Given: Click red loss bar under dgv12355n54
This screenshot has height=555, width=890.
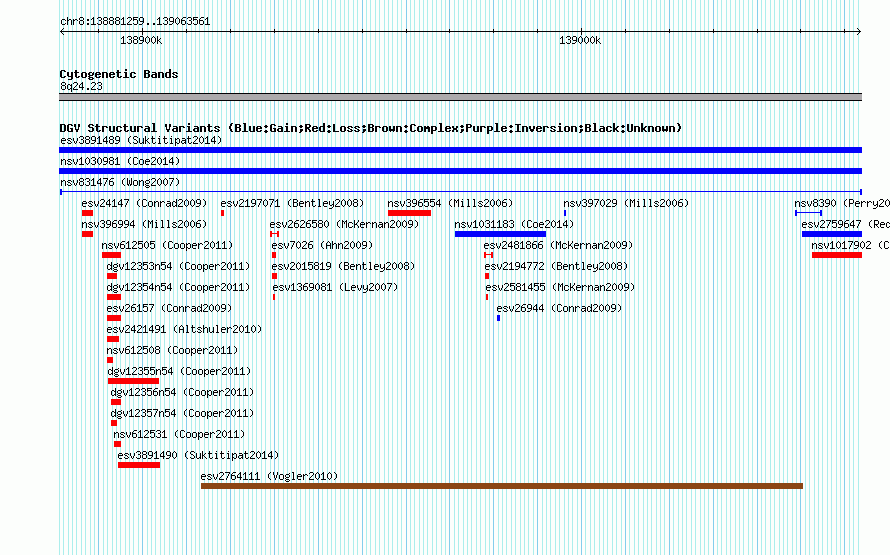Looking at the screenshot, I should tap(133, 381).
